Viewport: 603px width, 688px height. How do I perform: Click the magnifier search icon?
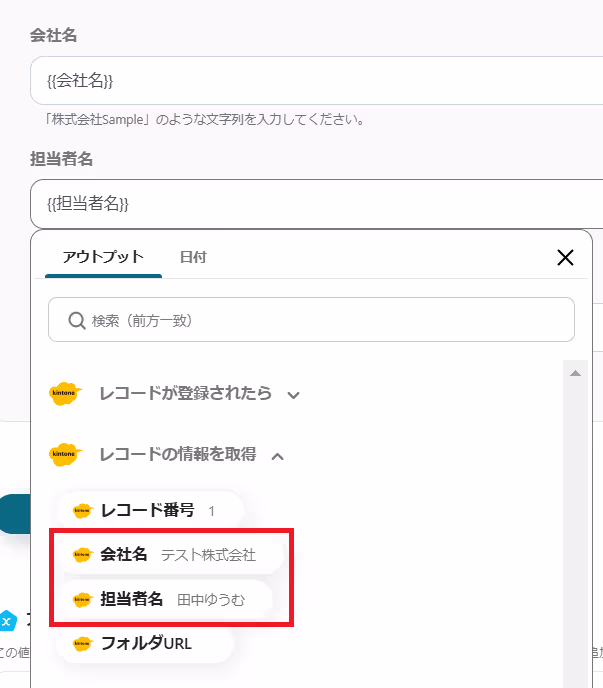(x=77, y=321)
